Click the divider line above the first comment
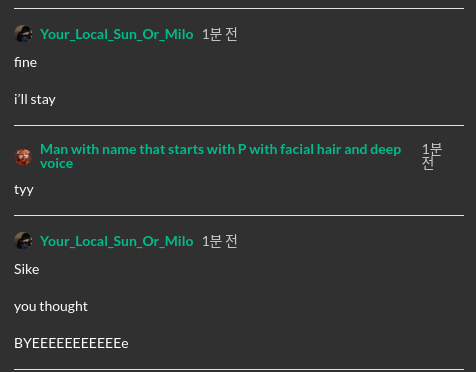Screen dimensions: 476x372 point(239,8)
